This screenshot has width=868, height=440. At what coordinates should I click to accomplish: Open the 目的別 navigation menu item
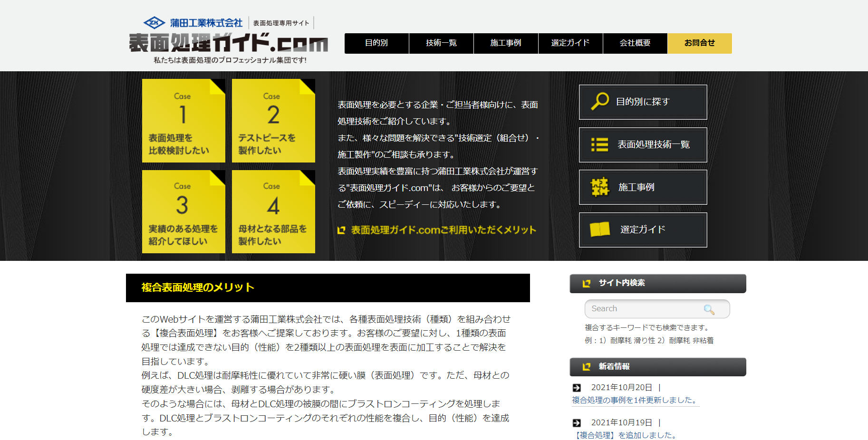pyautogui.click(x=376, y=43)
